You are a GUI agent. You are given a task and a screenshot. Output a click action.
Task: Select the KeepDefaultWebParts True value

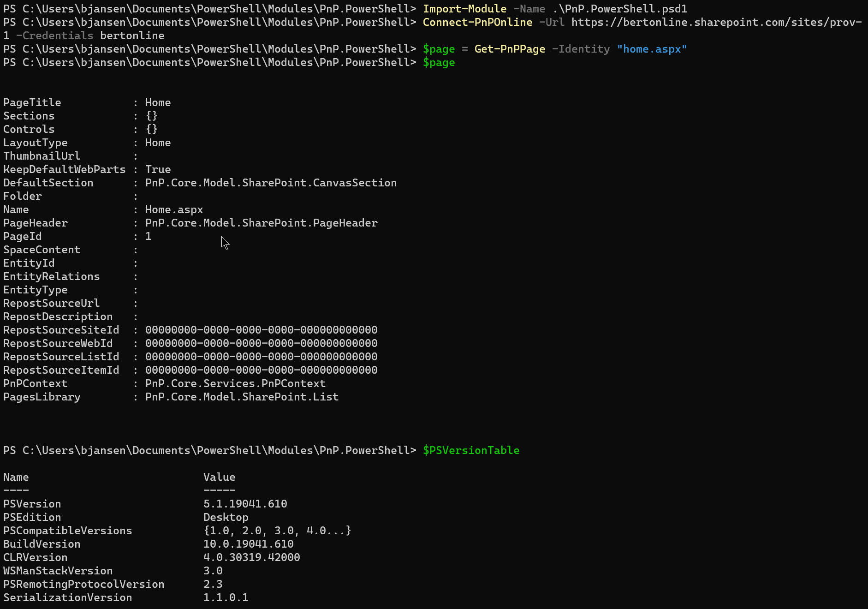tap(158, 169)
